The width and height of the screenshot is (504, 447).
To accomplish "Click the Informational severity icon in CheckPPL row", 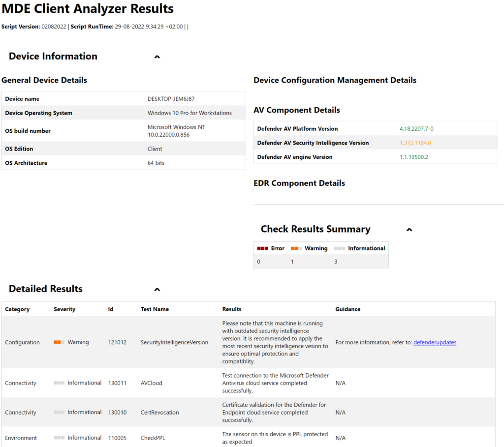I will pyautogui.click(x=59, y=438).
